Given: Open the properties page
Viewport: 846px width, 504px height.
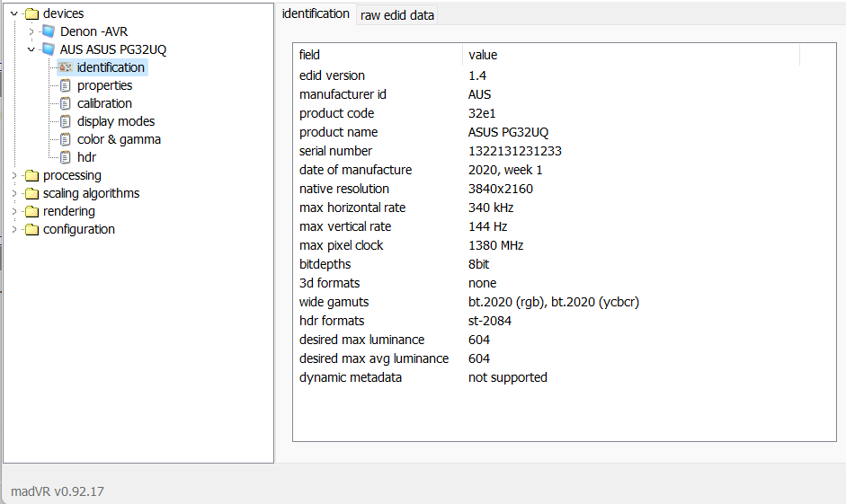Looking at the screenshot, I should pyautogui.click(x=104, y=85).
